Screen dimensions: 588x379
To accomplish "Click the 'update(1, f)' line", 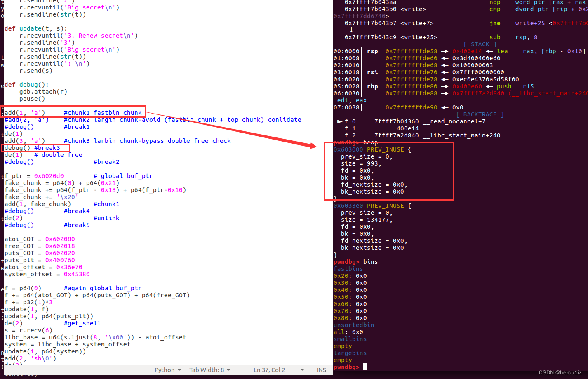I will coord(26,309).
